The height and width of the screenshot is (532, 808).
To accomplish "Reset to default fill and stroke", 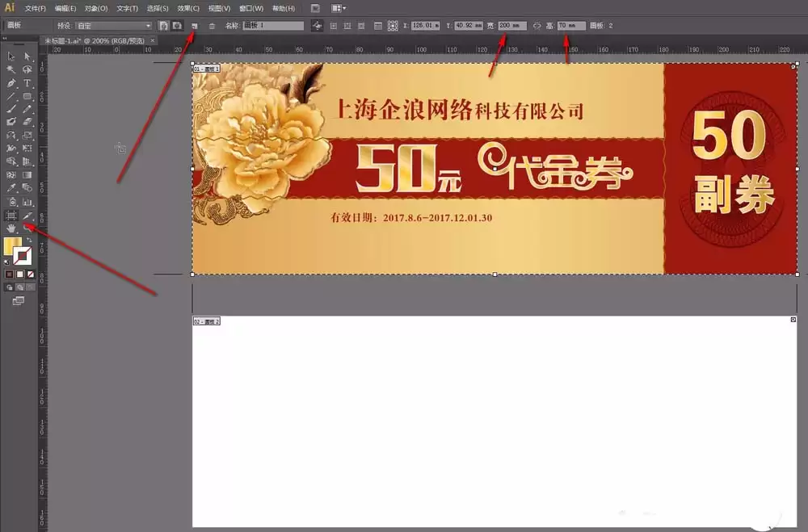I will (x=6, y=262).
